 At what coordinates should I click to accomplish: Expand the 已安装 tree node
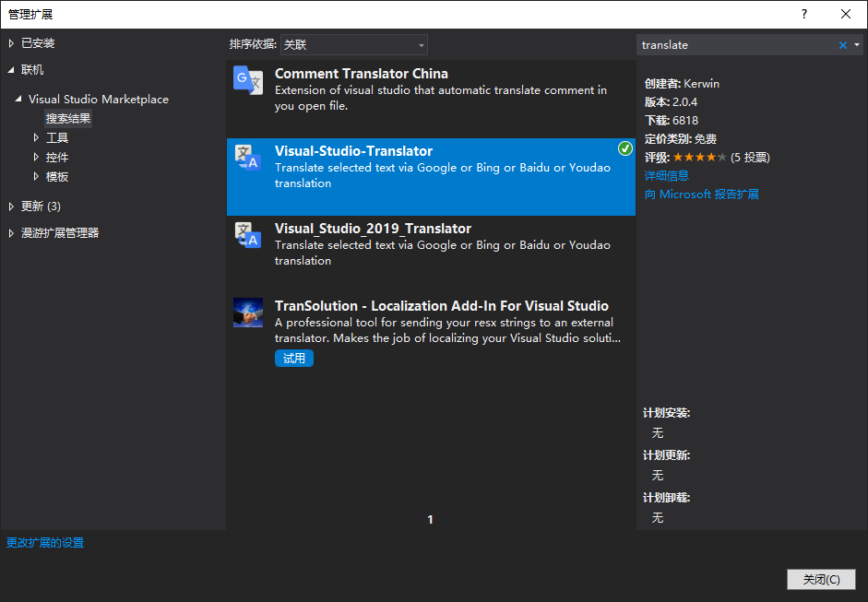point(12,43)
